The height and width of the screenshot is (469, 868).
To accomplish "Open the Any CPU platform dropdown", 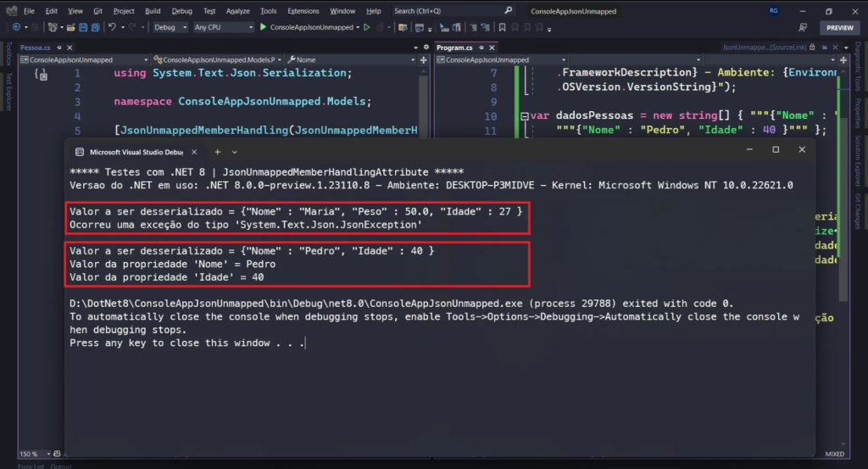I will point(223,27).
